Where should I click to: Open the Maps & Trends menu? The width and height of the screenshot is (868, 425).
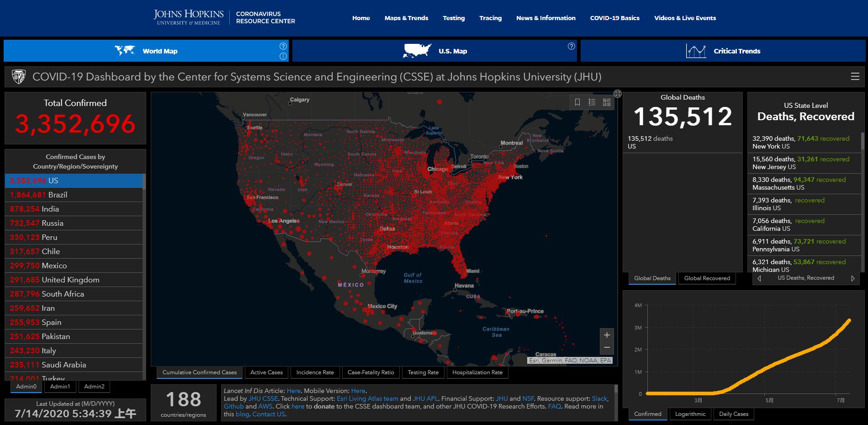(x=406, y=18)
